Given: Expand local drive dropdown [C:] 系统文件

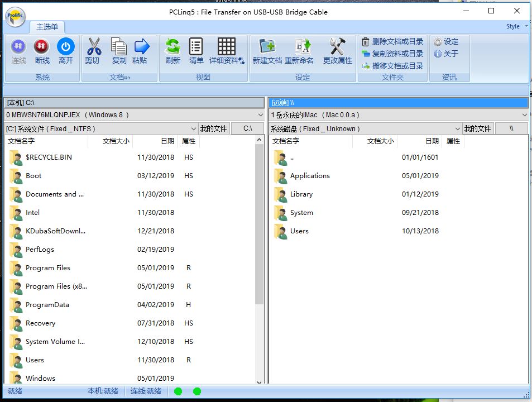Looking at the screenshot, I should tap(193, 129).
